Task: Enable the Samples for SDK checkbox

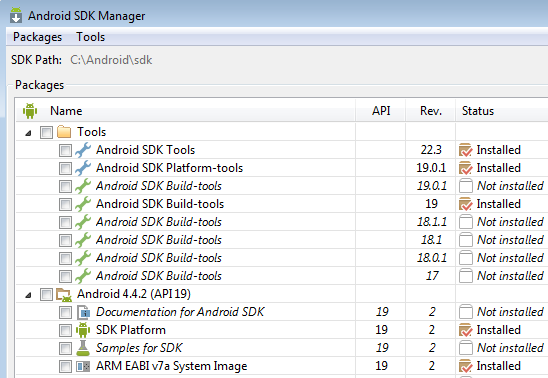Action: click(65, 348)
